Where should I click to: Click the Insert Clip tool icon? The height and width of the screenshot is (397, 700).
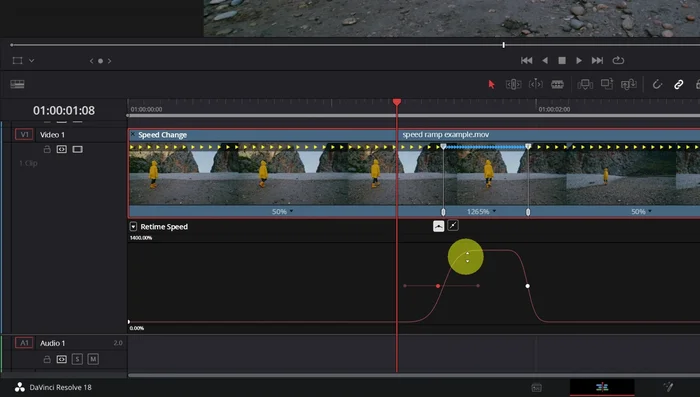pyautogui.click(x=585, y=84)
